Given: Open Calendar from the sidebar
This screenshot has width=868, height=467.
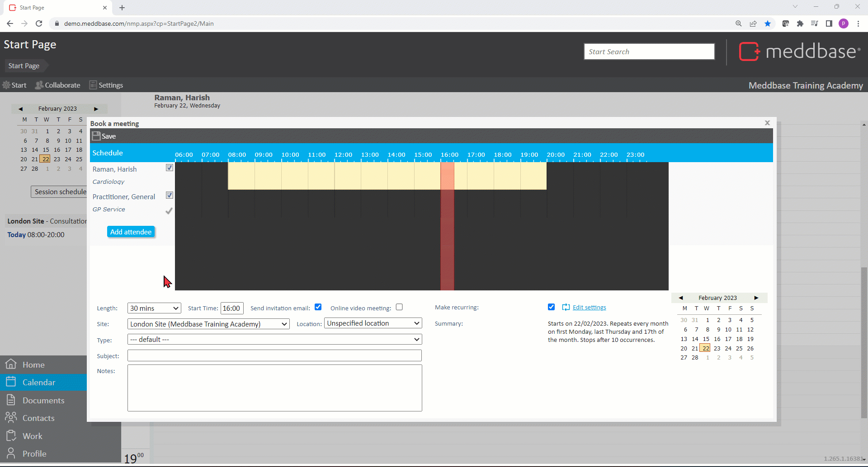Looking at the screenshot, I should pyautogui.click(x=39, y=382).
